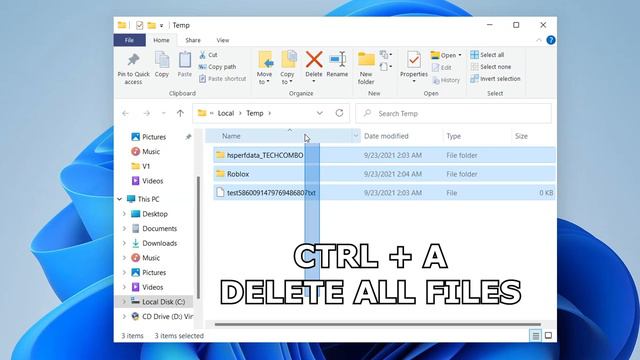Click the navigation pane vertical scrollbar

tap(198, 237)
